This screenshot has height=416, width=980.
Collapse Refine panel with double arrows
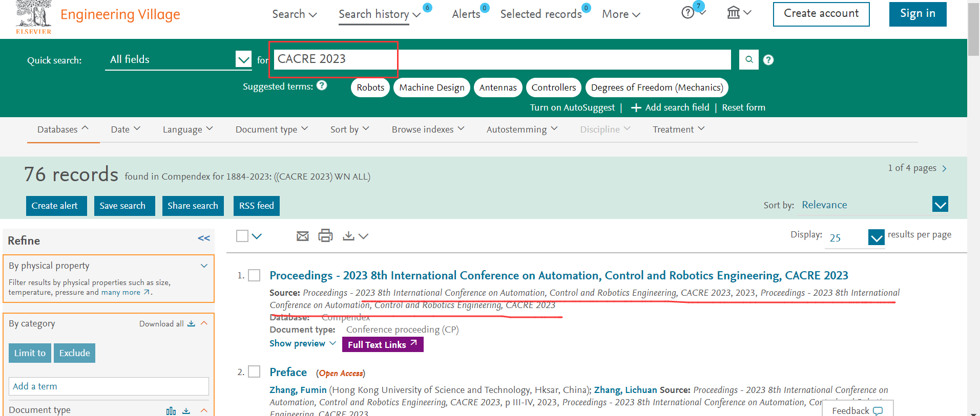(x=204, y=238)
